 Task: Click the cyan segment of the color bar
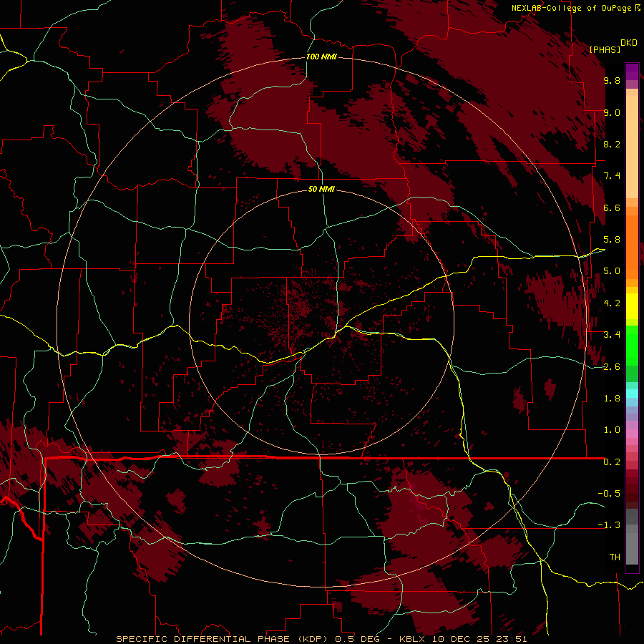pyautogui.click(x=632, y=393)
